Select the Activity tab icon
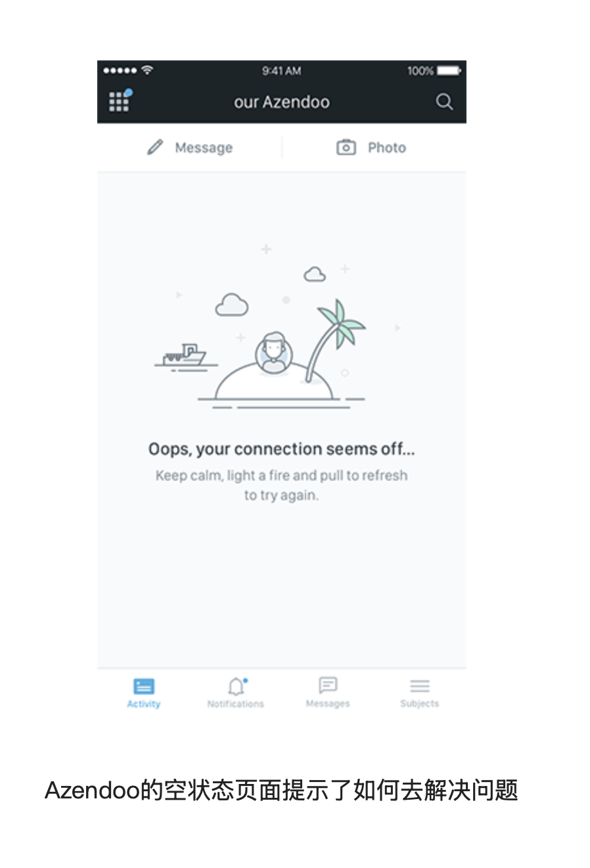The height and width of the screenshot is (868, 590). (144, 686)
